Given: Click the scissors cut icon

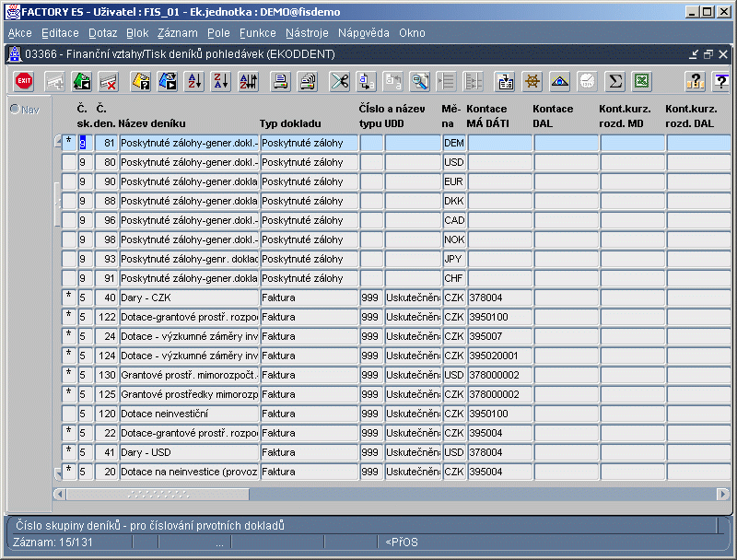Looking at the screenshot, I should tap(339, 81).
